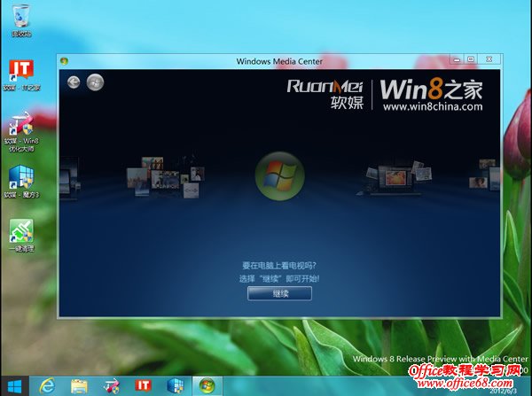This screenshot has width=532, height=396.
Task: Open the photo collage thumbnail left of the orb
Action: pyautogui.click(x=165, y=177)
